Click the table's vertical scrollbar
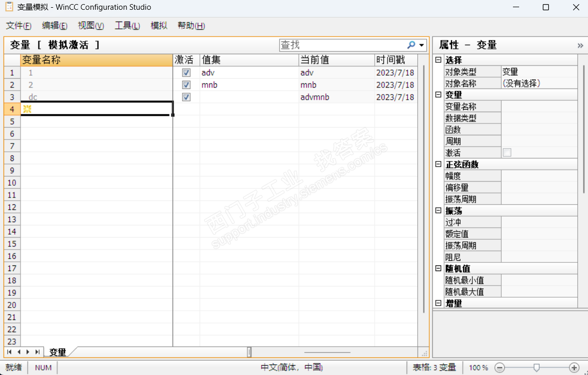This screenshot has height=375, width=588. pyautogui.click(x=424, y=188)
